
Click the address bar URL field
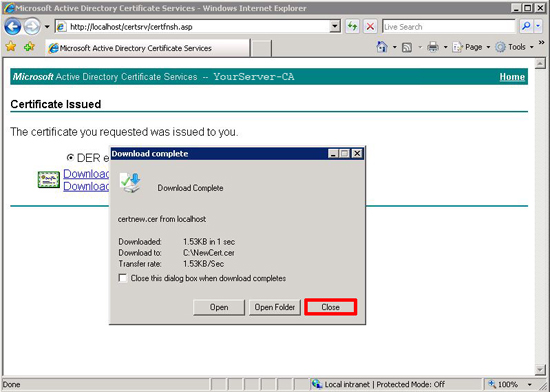(193, 27)
